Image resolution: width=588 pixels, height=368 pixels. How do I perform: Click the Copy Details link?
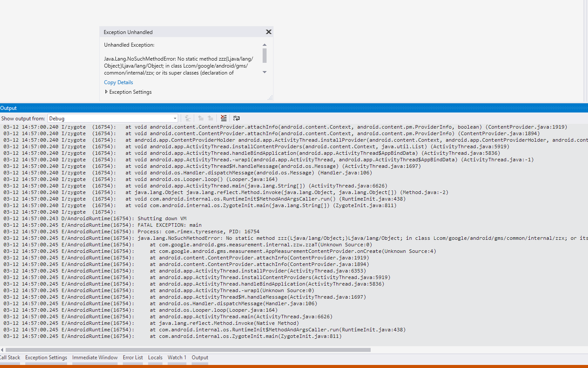(118, 82)
